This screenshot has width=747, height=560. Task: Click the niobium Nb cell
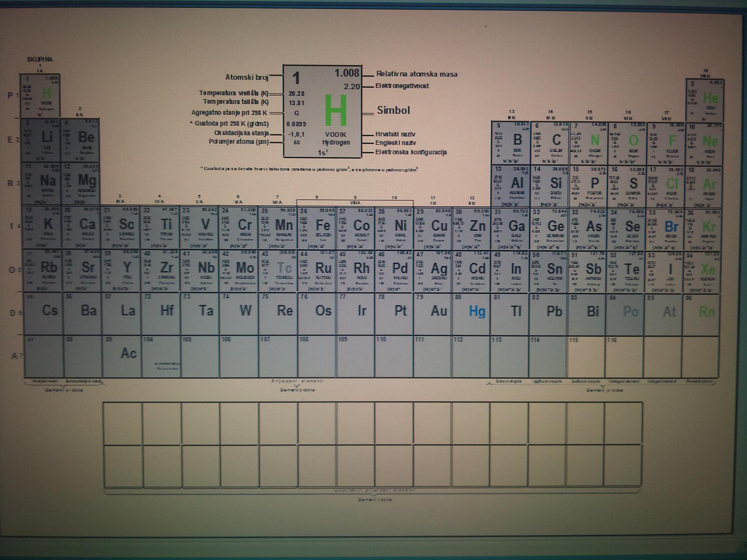(200, 271)
